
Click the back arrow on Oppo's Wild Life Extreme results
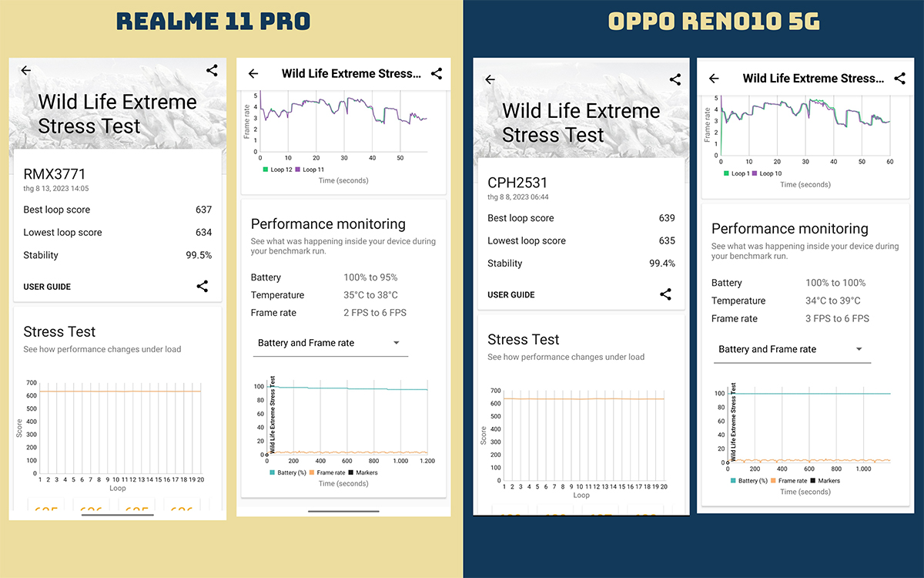tap(490, 79)
